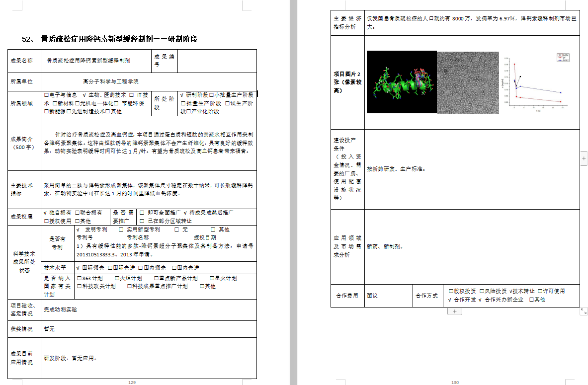The width and height of the screenshot is (588, 385).
Task: Check the 小批量生产阶段 checkbox
Action: point(212,95)
